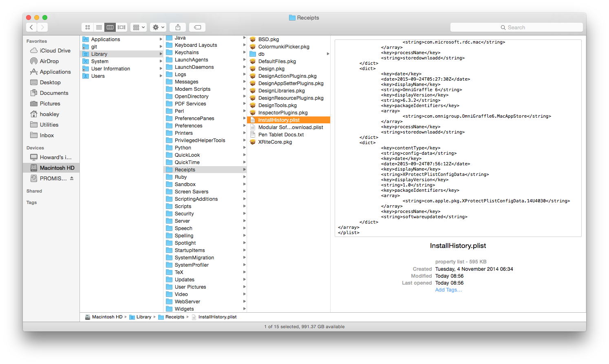Select iCloud Drive in Favorites
Screen dimensions: 609x364
(x=55, y=50)
